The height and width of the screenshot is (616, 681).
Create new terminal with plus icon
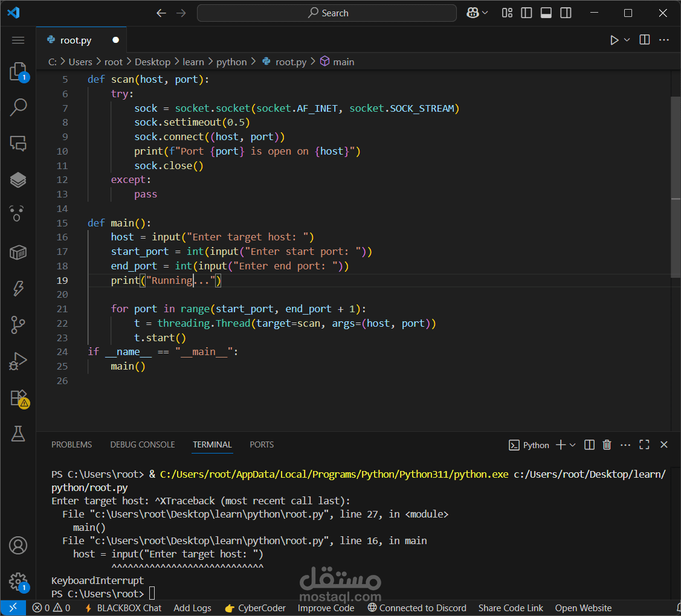pos(561,445)
